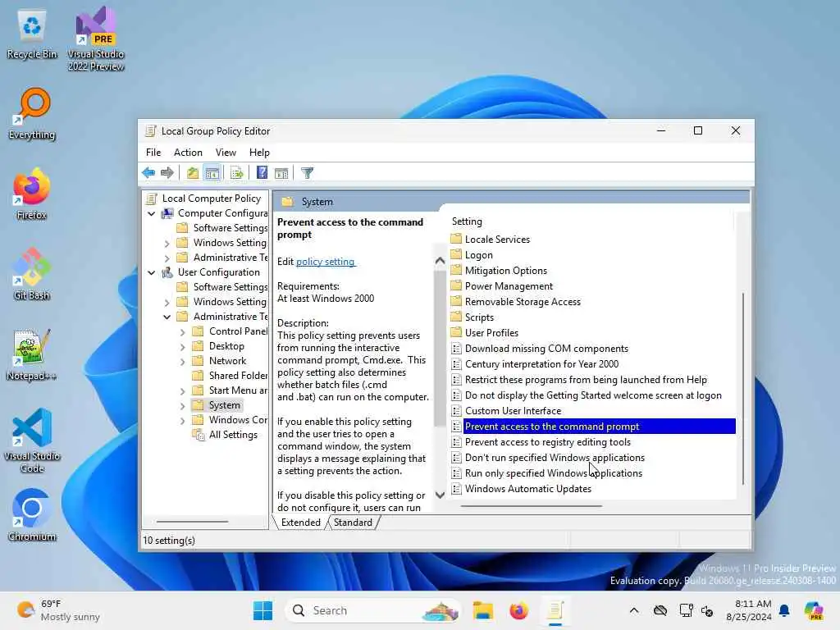Open the Help menu
Image resolution: width=840 pixels, height=630 pixels.
pos(259,152)
